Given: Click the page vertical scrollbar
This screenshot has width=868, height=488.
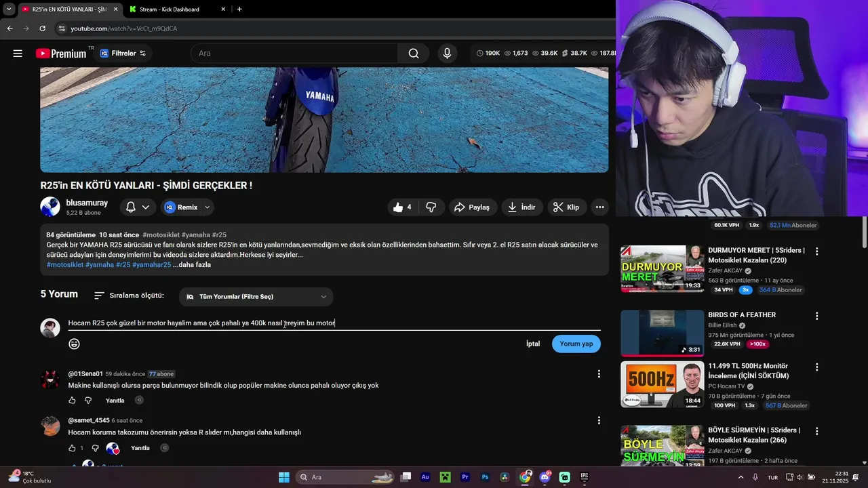Looking at the screenshot, I should tap(864, 234).
